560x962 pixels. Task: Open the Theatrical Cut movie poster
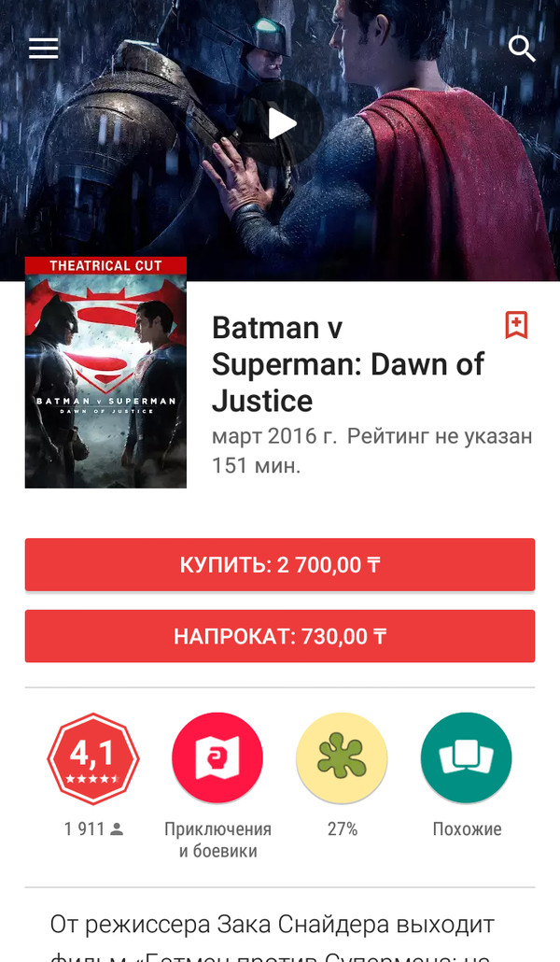[105, 373]
